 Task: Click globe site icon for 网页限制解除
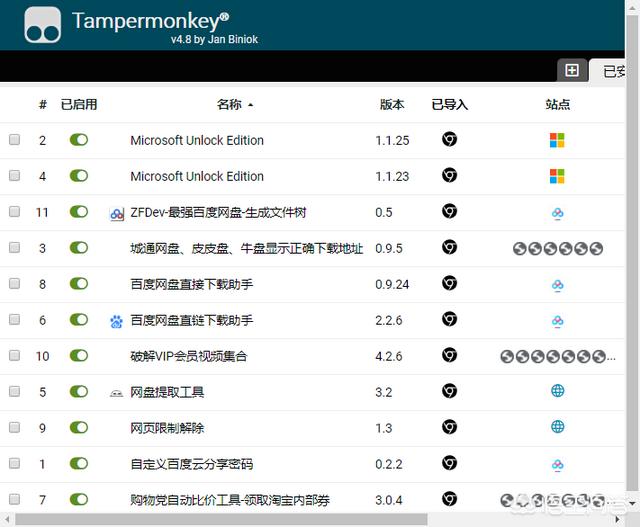(558, 427)
